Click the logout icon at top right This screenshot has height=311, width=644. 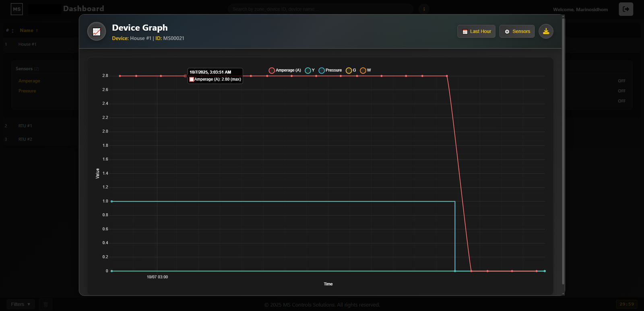click(626, 9)
